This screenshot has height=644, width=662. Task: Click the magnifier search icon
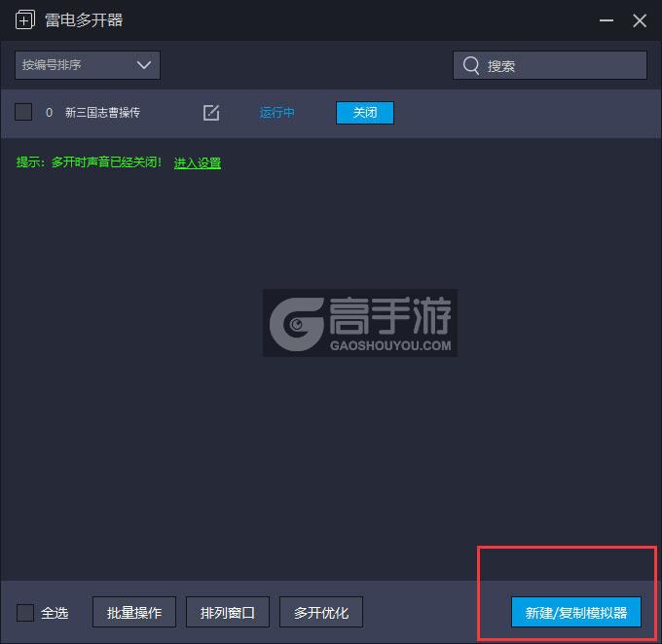click(x=471, y=66)
